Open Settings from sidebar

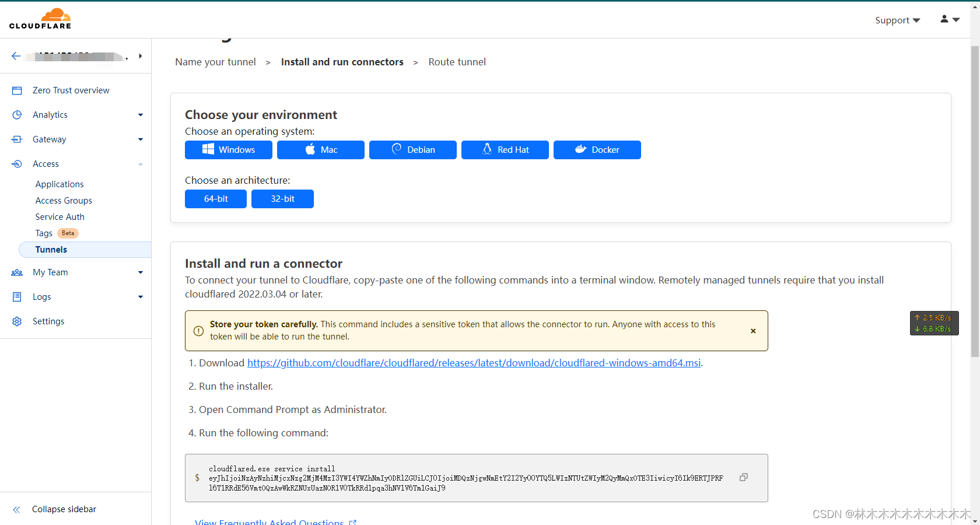48,321
